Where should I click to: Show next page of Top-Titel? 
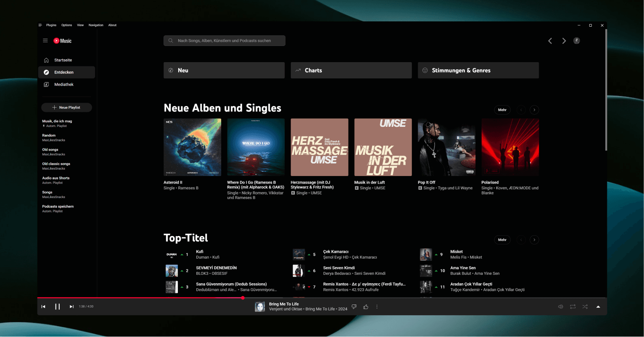tap(534, 239)
